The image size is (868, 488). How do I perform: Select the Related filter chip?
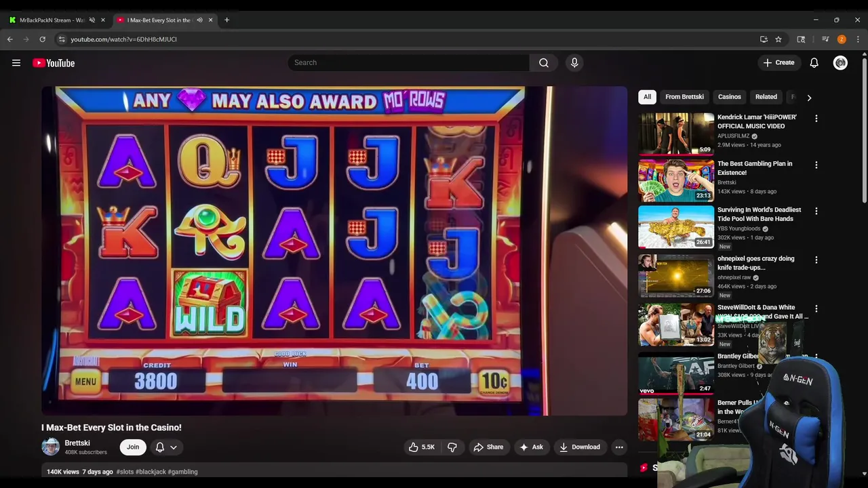[x=766, y=97]
